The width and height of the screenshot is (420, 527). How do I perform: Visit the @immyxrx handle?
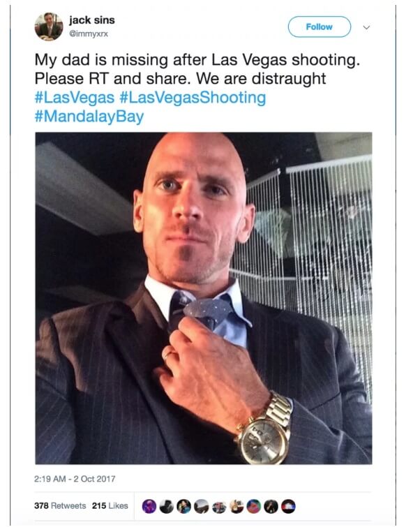(x=89, y=34)
